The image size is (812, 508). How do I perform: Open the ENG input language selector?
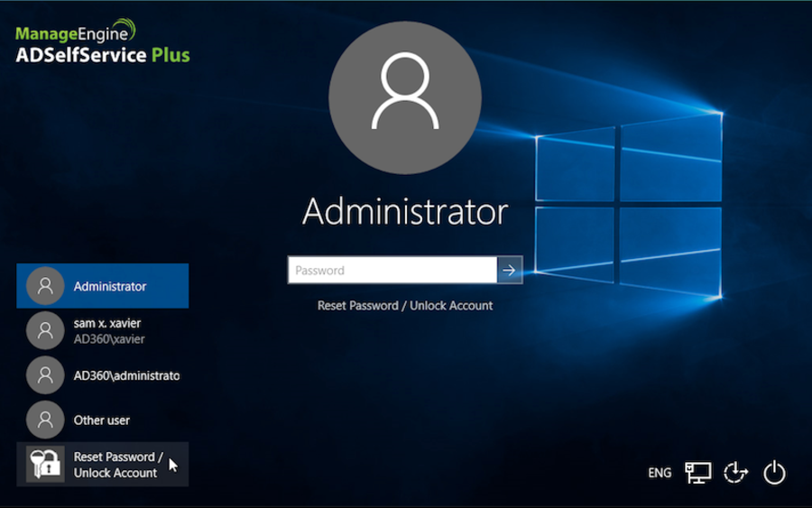660,473
